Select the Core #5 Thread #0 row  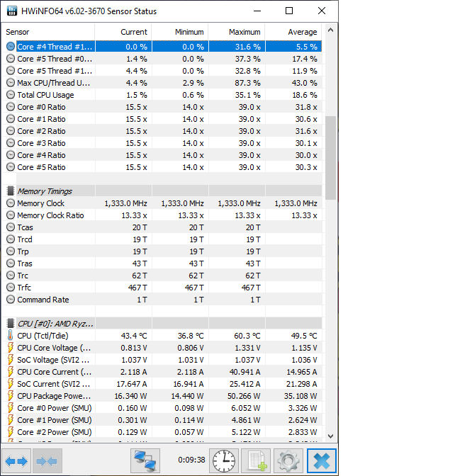click(x=162, y=59)
